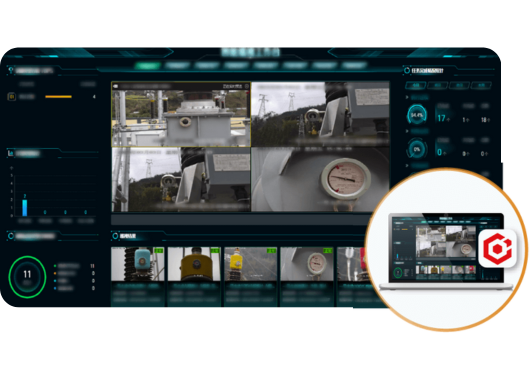Open the blue insulator cap thumbnail
Viewport: 530px width, 370px height.
138,264
